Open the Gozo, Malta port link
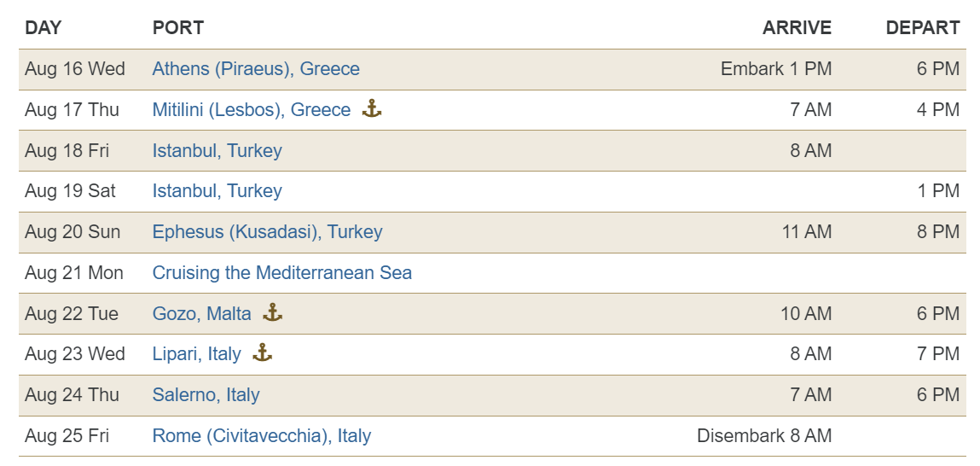The image size is (980, 466). [x=202, y=313]
